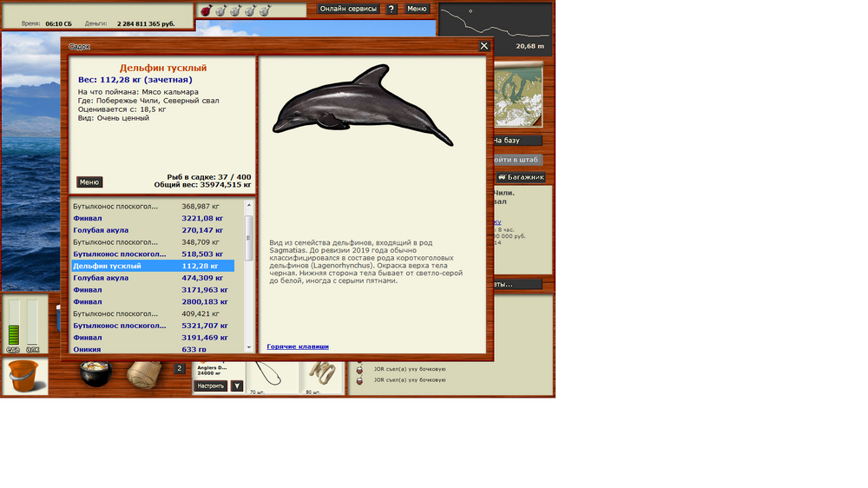The width and height of the screenshot is (868, 488).
Task: Open Онлайн сервисы menu
Action: (x=348, y=9)
